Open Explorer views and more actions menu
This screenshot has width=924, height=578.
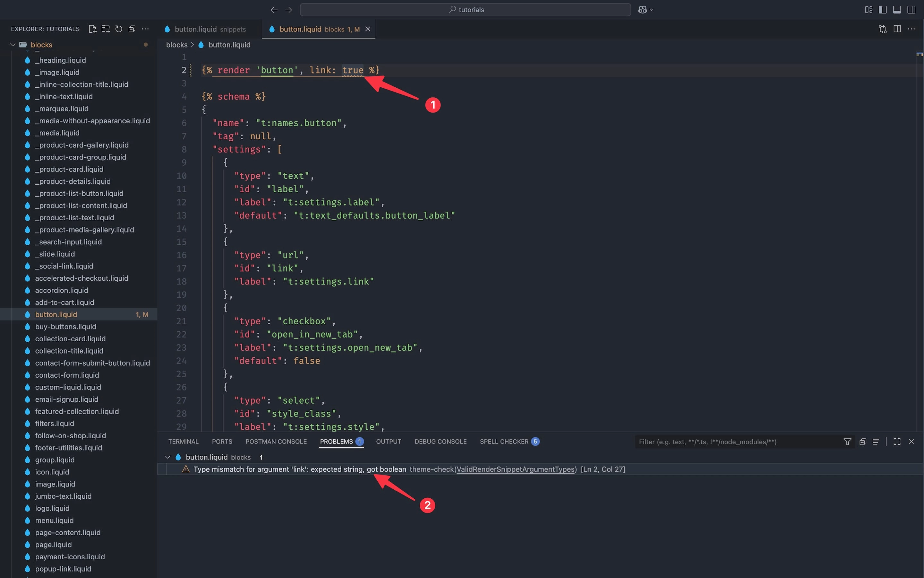(x=145, y=29)
